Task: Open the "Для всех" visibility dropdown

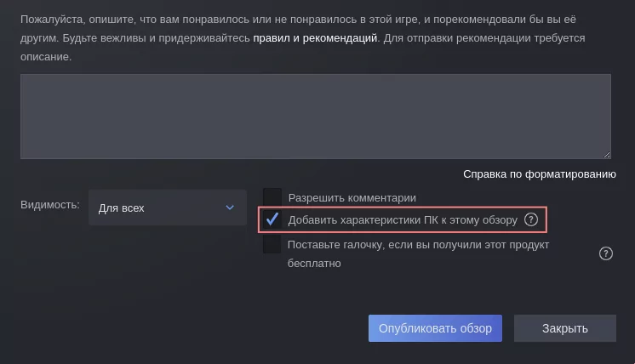Action: pyautogui.click(x=167, y=208)
